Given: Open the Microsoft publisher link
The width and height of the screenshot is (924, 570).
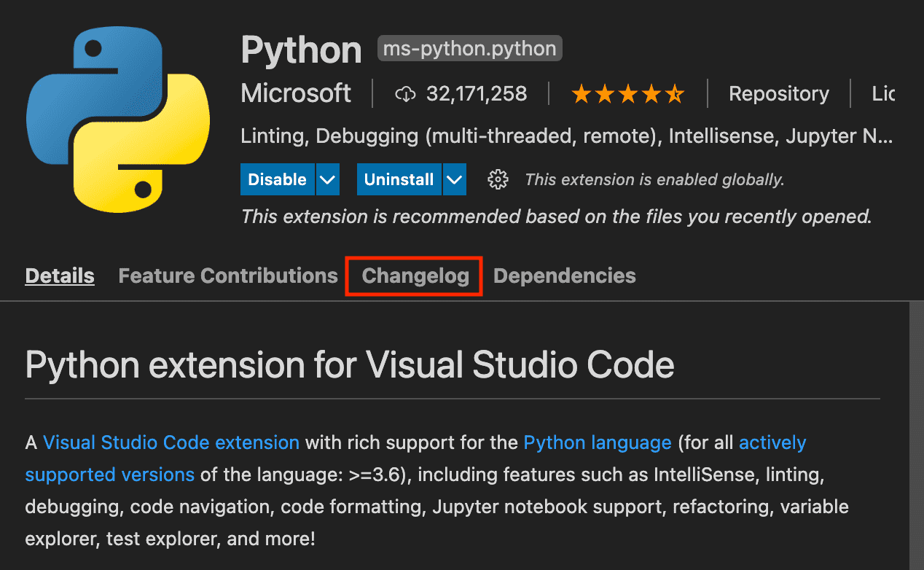Looking at the screenshot, I should click(296, 93).
